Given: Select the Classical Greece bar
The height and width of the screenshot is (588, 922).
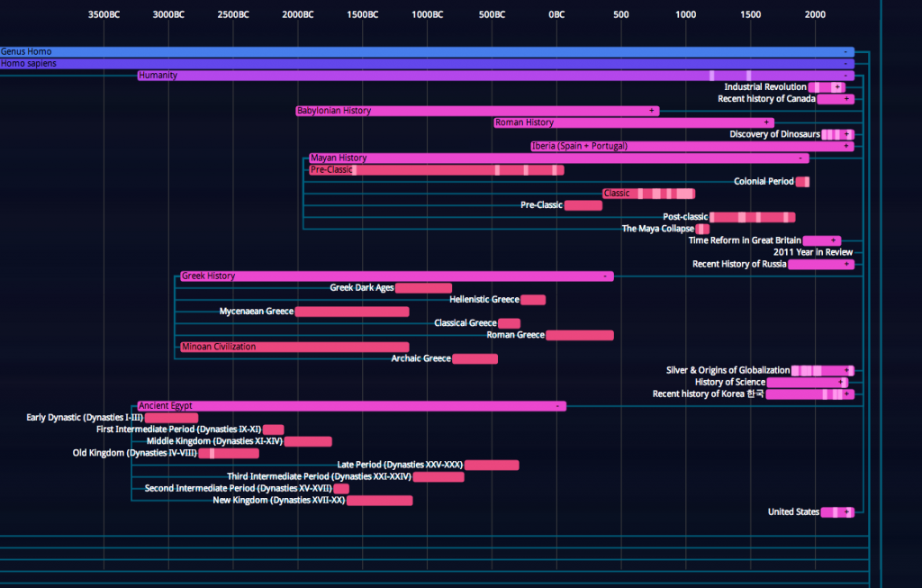Looking at the screenshot, I should [x=510, y=323].
